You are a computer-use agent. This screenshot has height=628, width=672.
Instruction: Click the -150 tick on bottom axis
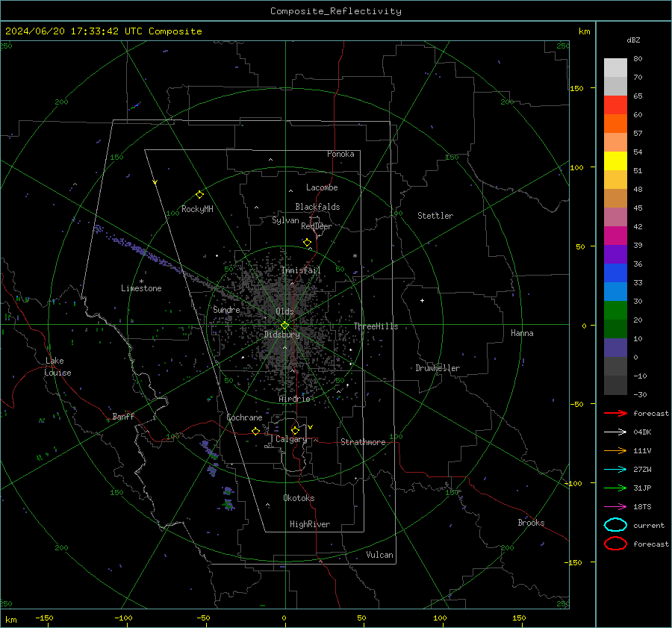[44, 618]
